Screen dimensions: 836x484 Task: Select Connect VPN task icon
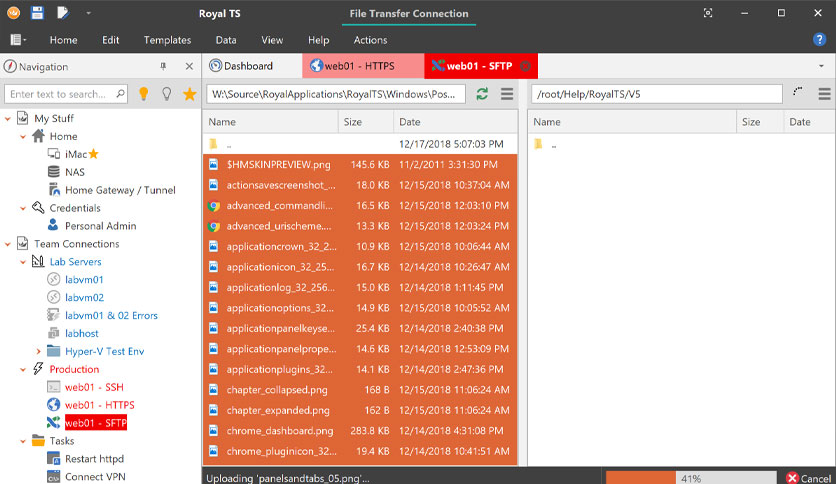[53, 477]
